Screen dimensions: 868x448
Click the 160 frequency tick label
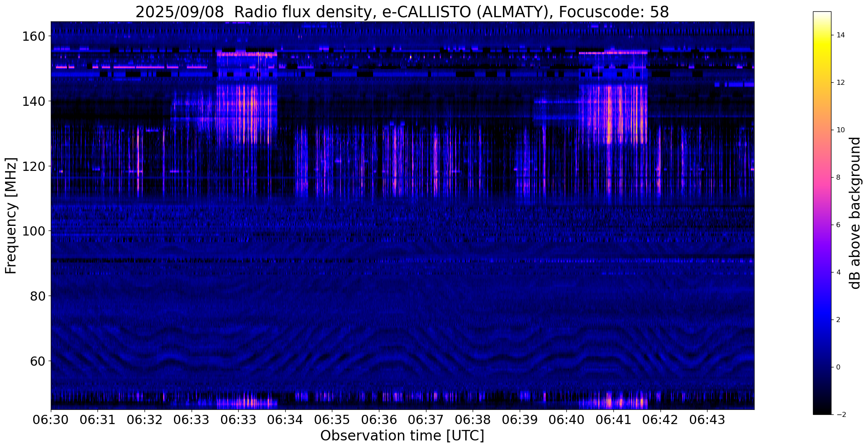tap(33, 37)
